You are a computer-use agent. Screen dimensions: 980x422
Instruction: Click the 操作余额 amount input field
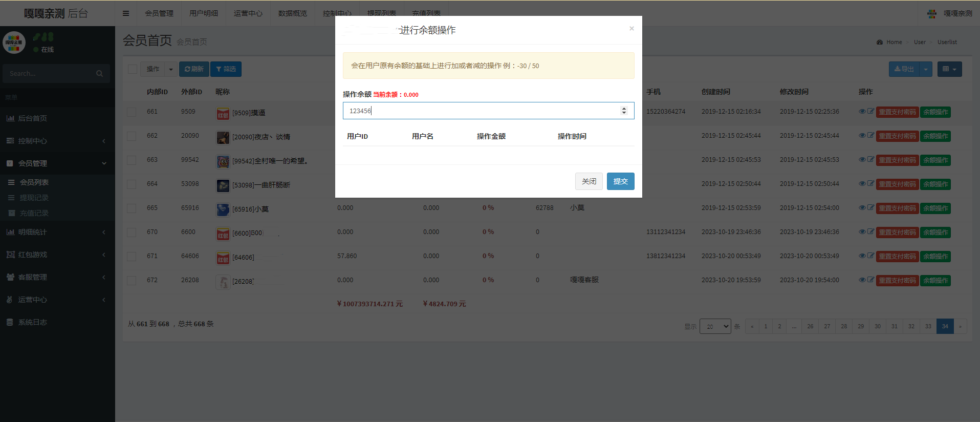(x=481, y=111)
